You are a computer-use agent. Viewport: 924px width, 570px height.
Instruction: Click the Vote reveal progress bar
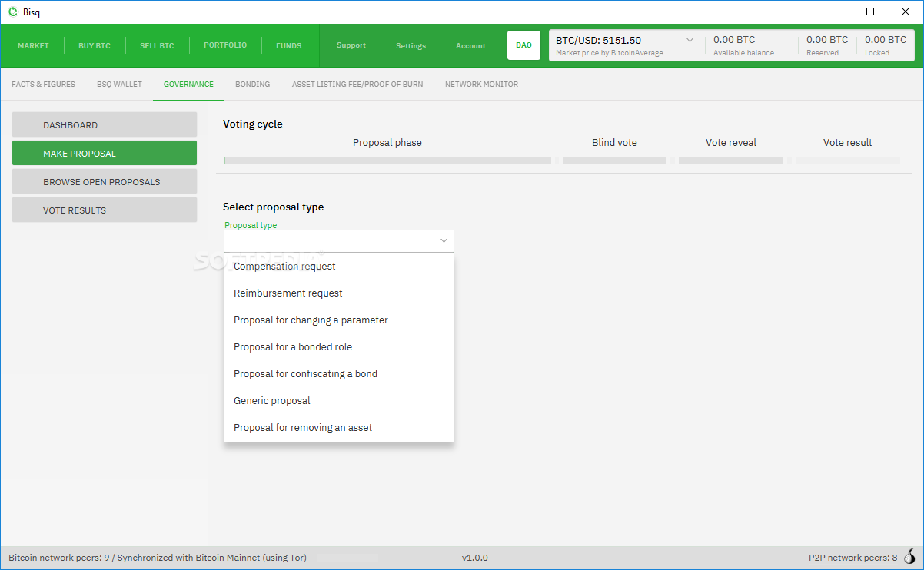click(x=731, y=161)
